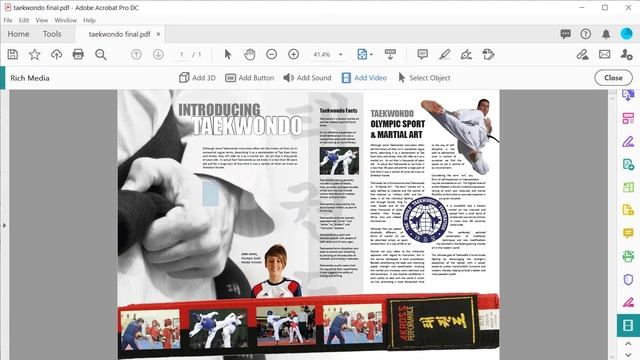Expand the left navigation pane arrow
Screen dimensions: 640x360
(x=4, y=225)
